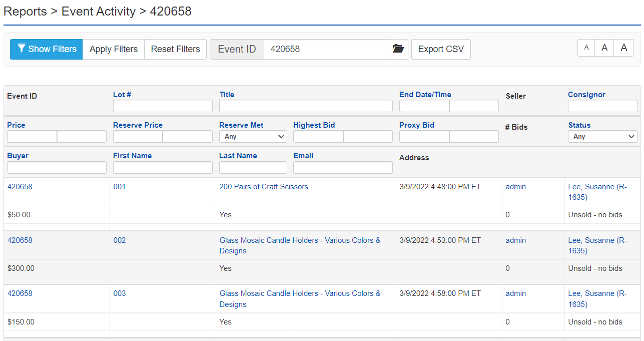This screenshot has height=341, width=644.
Task: Click event ID 420658 link in lot 001 row
Action: click(x=20, y=187)
